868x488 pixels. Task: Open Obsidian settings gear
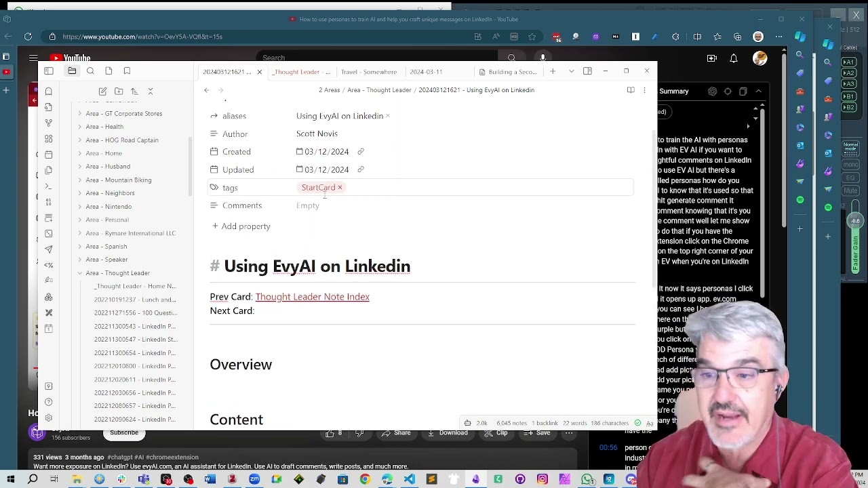(49, 418)
